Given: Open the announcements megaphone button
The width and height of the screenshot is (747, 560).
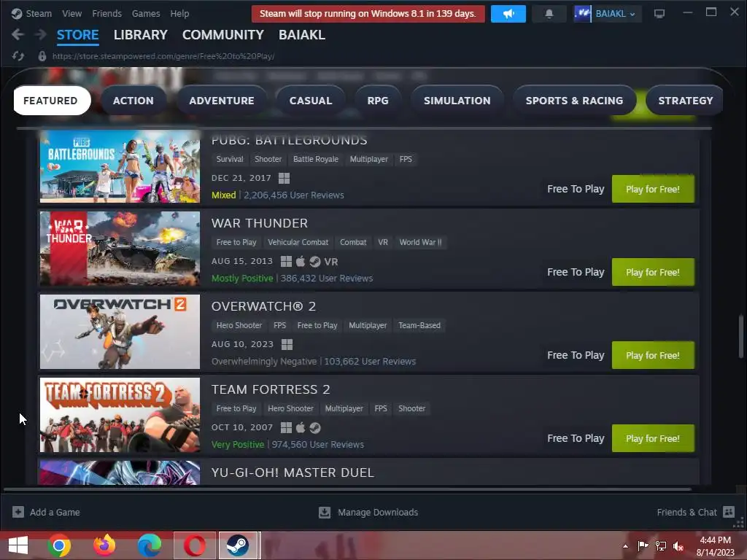Looking at the screenshot, I should 508,14.
